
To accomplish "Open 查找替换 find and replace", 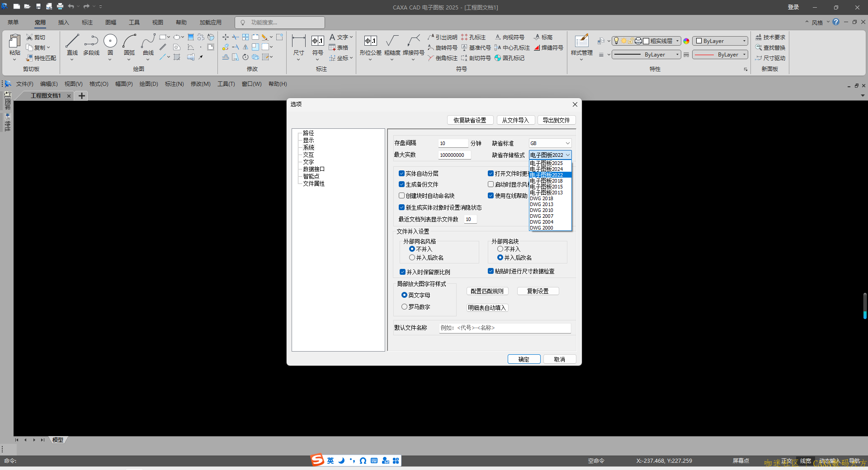I will 770,47.
